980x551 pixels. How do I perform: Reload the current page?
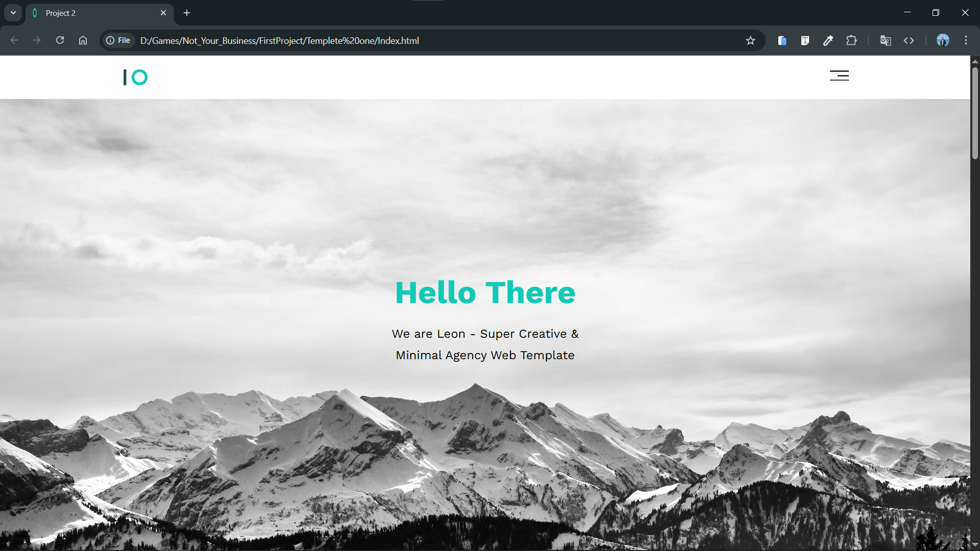coord(60,40)
